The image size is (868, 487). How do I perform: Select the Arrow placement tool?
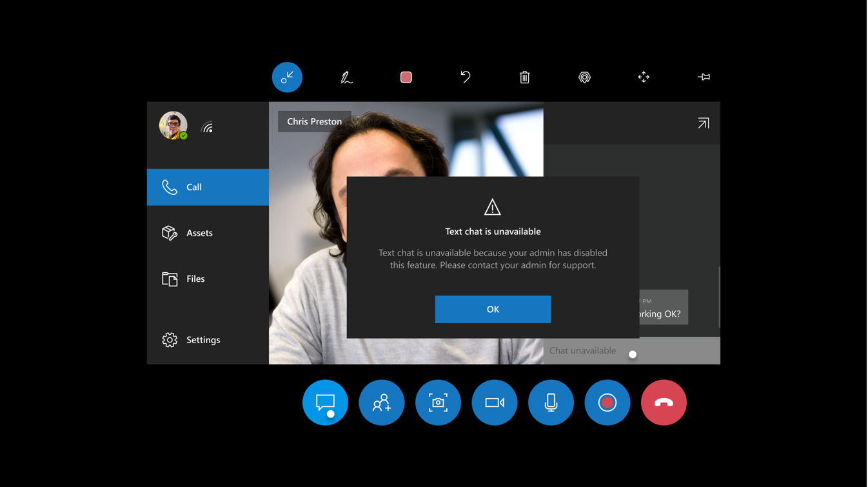click(584, 77)
